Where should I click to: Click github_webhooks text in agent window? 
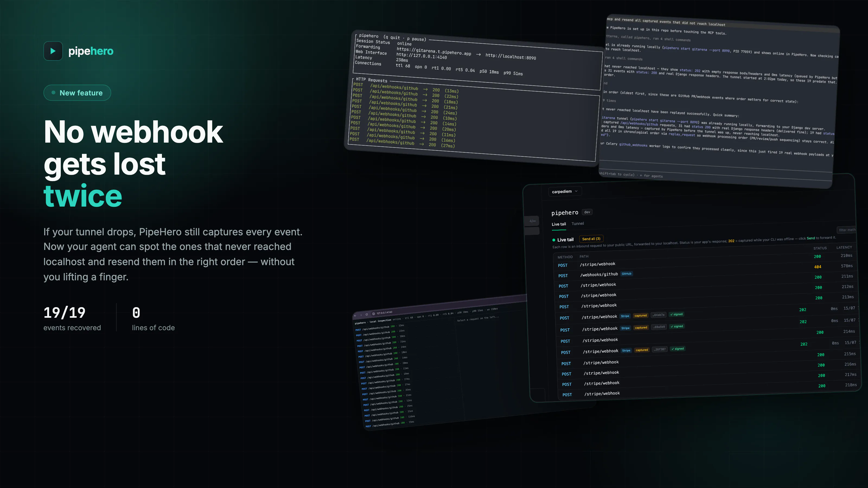pos(633,145)
